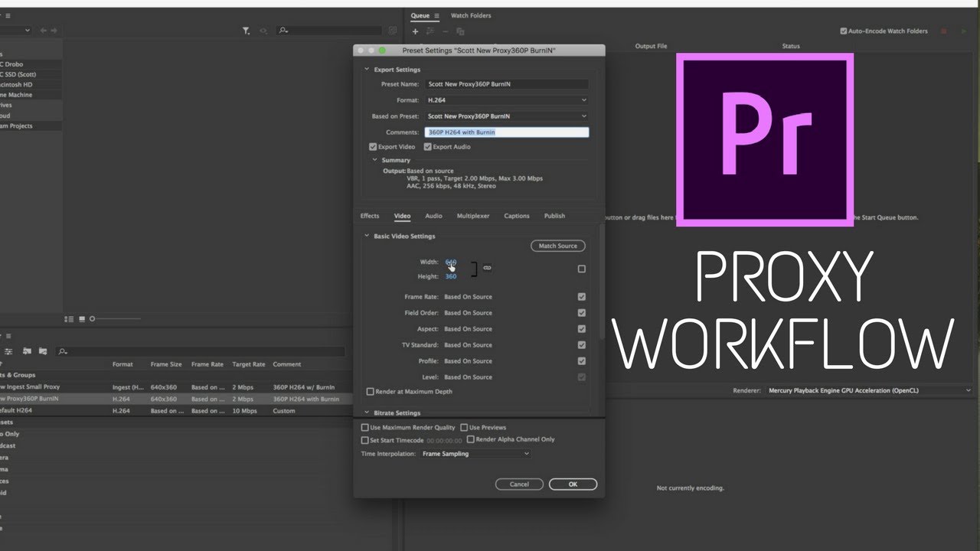Click the Media Browser forward arrow
The width and height of the screenshot is (980, 551).
click(x=54, y=31)
